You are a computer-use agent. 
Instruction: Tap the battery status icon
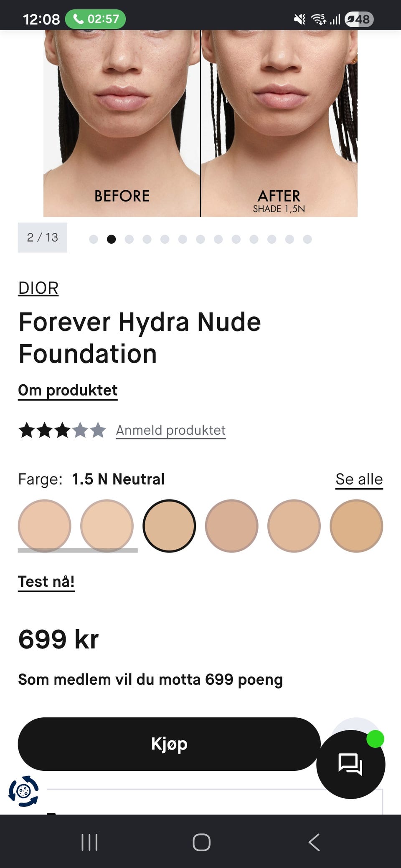pos(359,19)
